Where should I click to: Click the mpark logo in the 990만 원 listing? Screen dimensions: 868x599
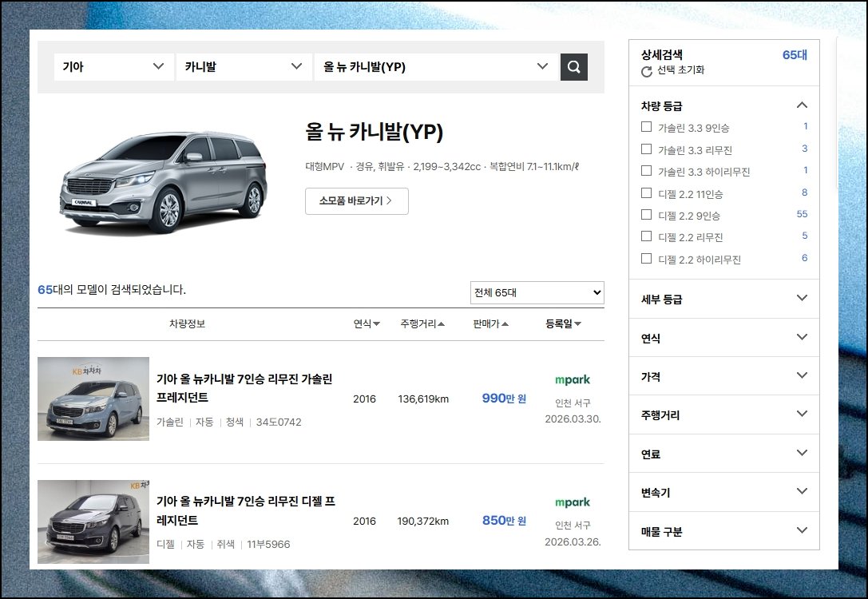(573, 380)
